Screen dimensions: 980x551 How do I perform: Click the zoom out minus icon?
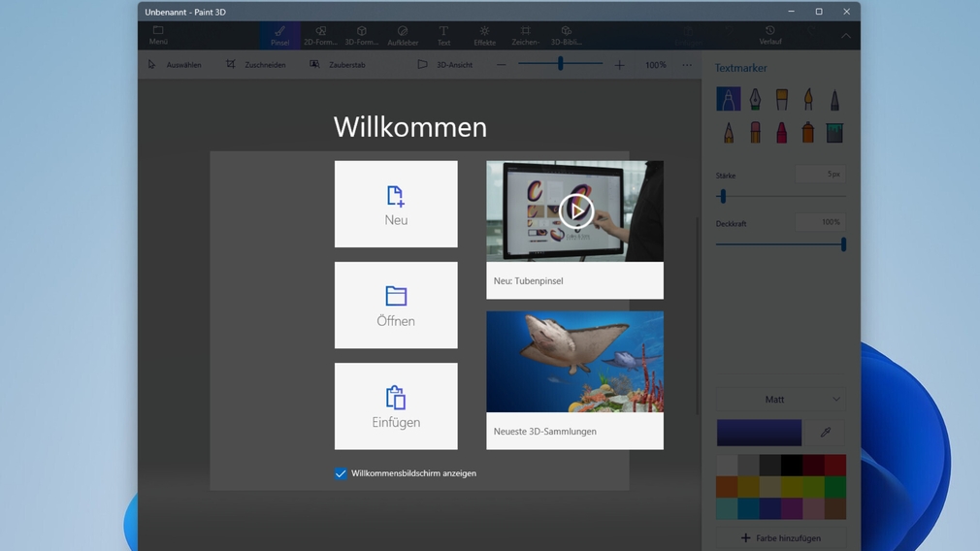tap(502, 64)
